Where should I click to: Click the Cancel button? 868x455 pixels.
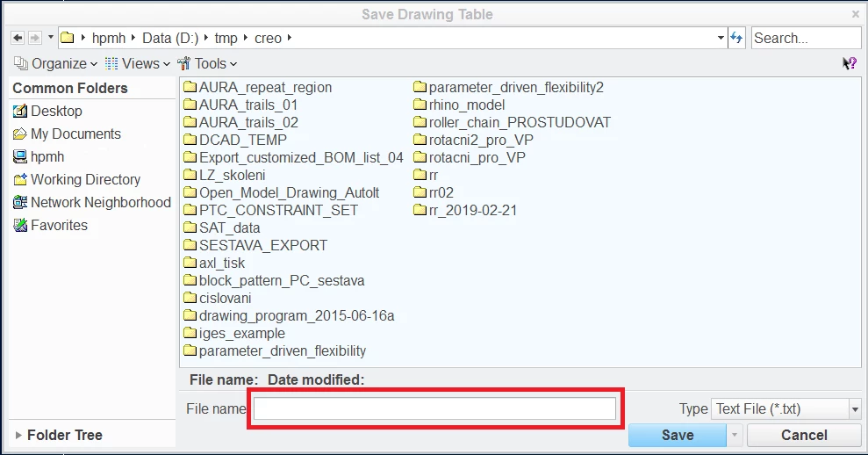coord(804,435)
